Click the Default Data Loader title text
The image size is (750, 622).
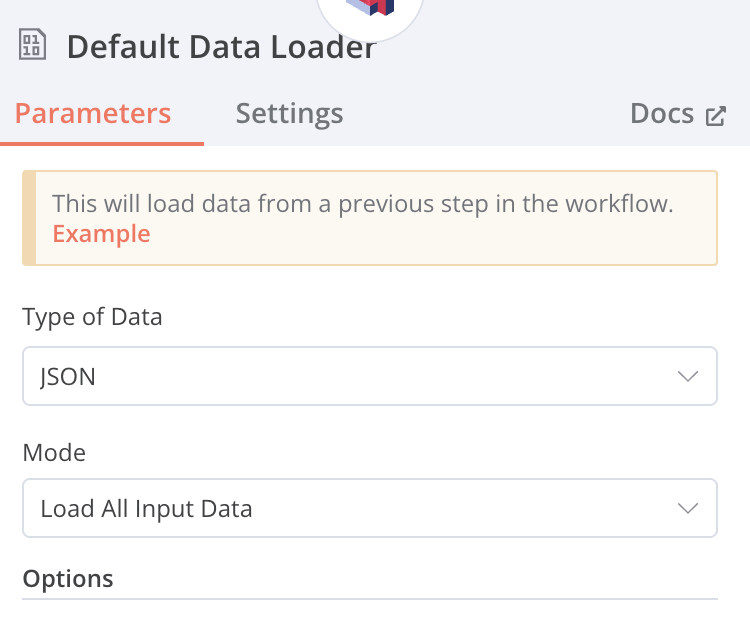[221, 47]
